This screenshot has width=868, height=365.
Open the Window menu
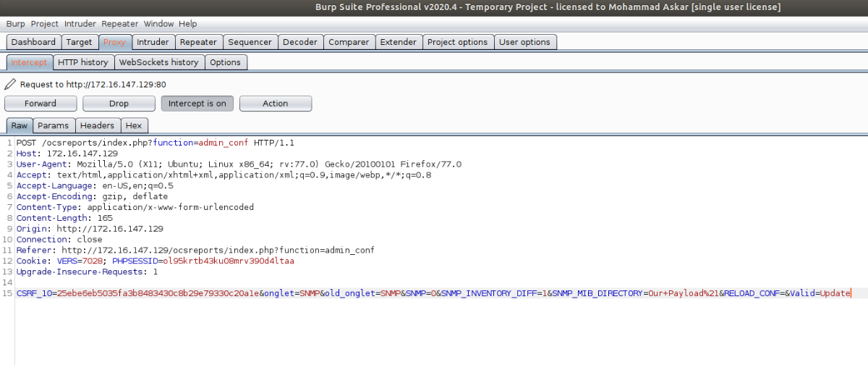click(158, 24)
